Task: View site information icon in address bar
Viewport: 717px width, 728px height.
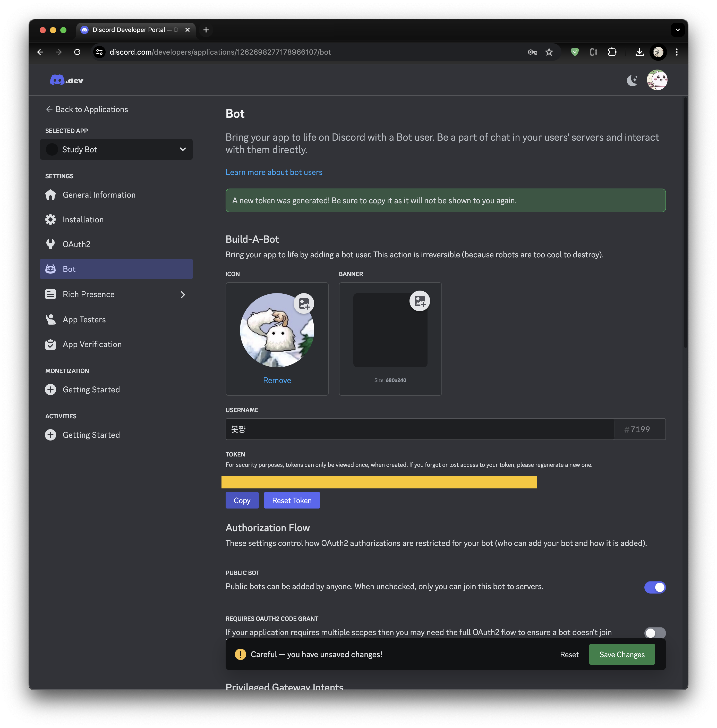Action: [99, 52]
